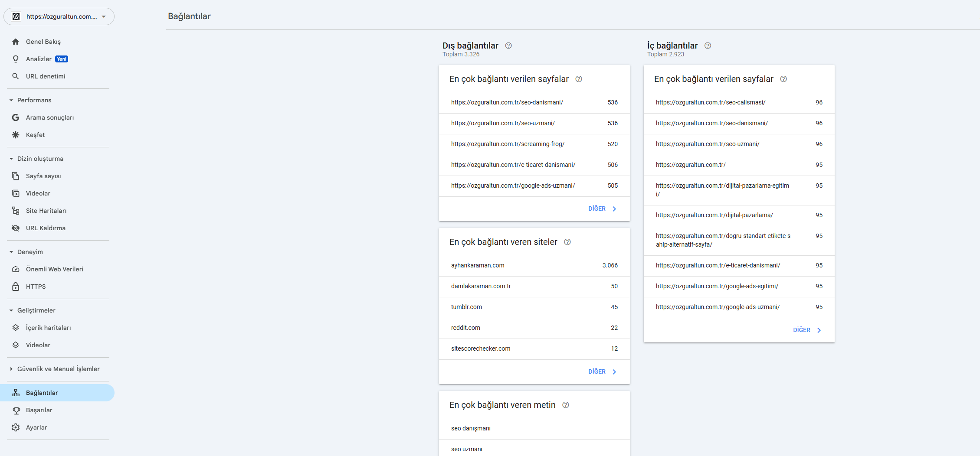Collapse the Dizin oluşturma section
Viewport: 980px width, 456px height.
pos(11,159)
